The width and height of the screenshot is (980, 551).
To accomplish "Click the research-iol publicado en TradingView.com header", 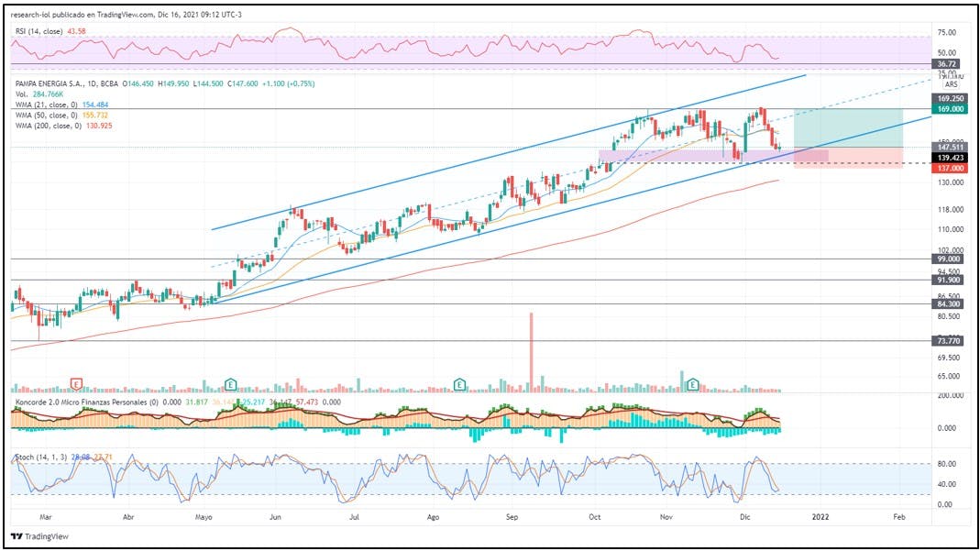I will [x=126, y=15].
